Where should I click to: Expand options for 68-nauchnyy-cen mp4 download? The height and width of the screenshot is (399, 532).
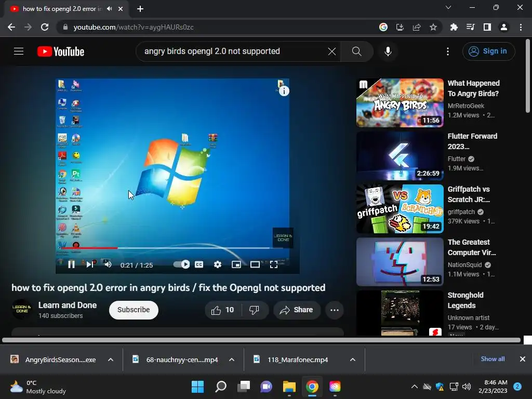tap(232, 360)
